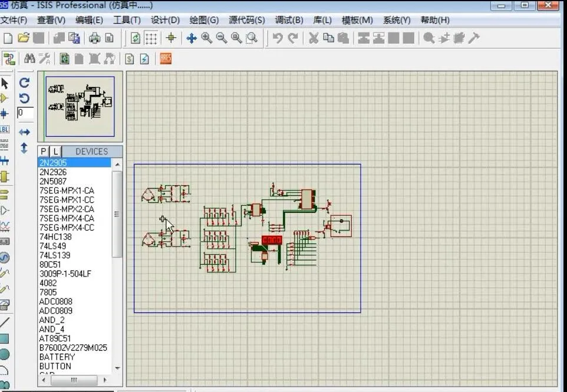Screen dimensions: 567x392
Task: Select the 2D line graphics tool
Action: tap(4, 322)
